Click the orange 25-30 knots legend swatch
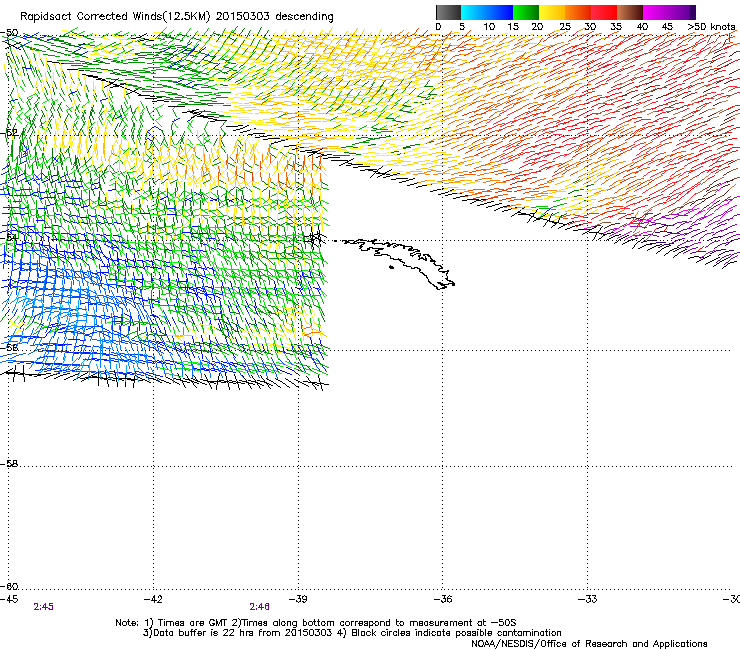The width and height of the screenshot is (740, 650). click(x=578, y=12)
